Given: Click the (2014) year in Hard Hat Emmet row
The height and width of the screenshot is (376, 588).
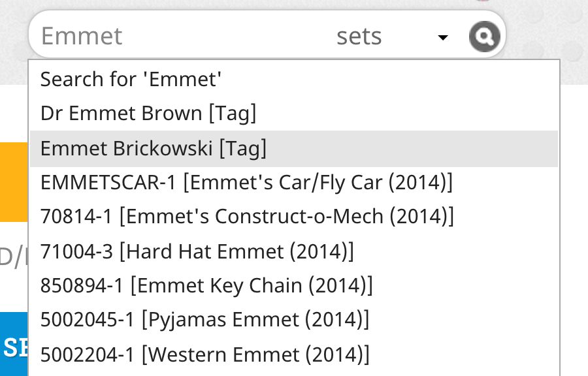Looking at the screenshot, I should pyautogui.click(x=321, y=251).
